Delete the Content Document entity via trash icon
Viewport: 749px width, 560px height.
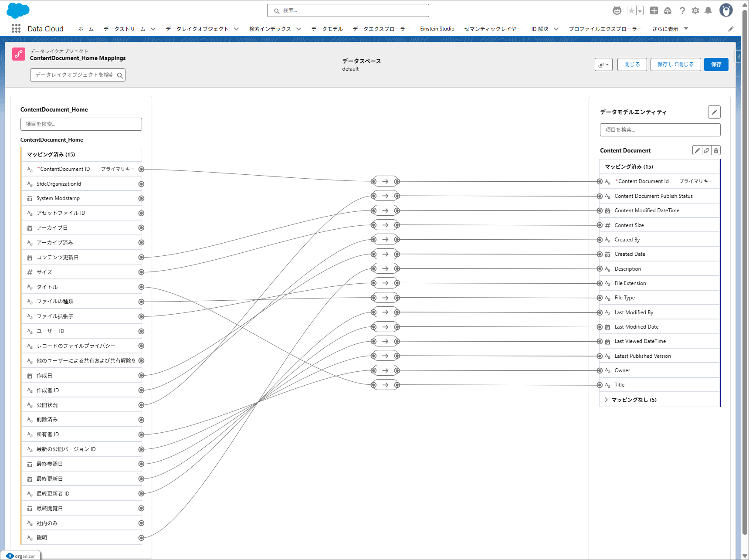pyautogui.click(x=716, y=150)
